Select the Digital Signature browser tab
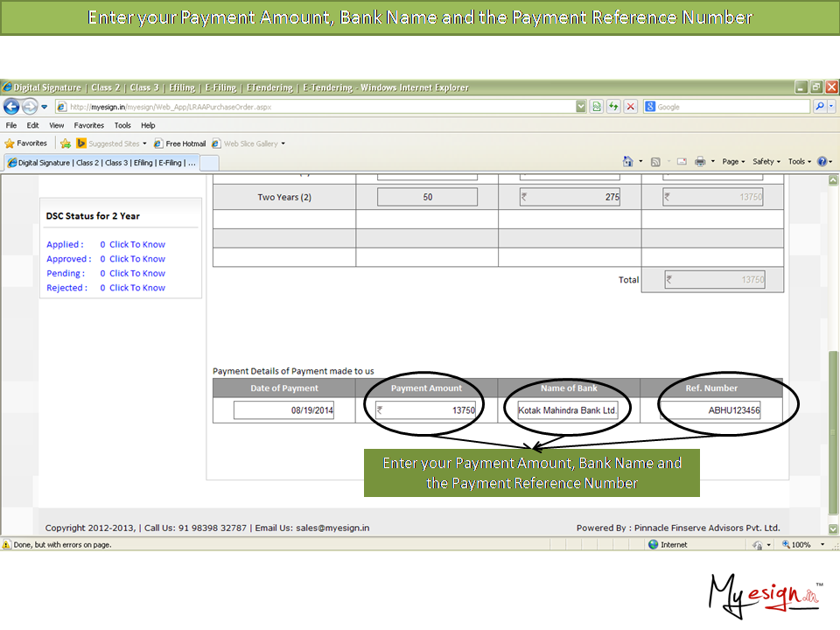The image size is (840, 630). (x=101, y=163)
